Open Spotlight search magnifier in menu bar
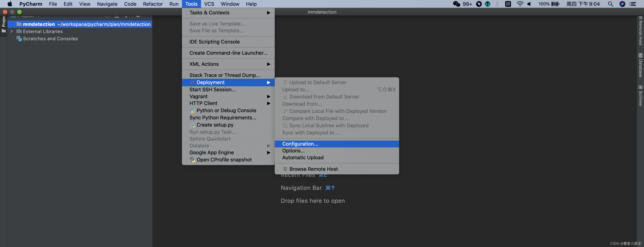 610,4
